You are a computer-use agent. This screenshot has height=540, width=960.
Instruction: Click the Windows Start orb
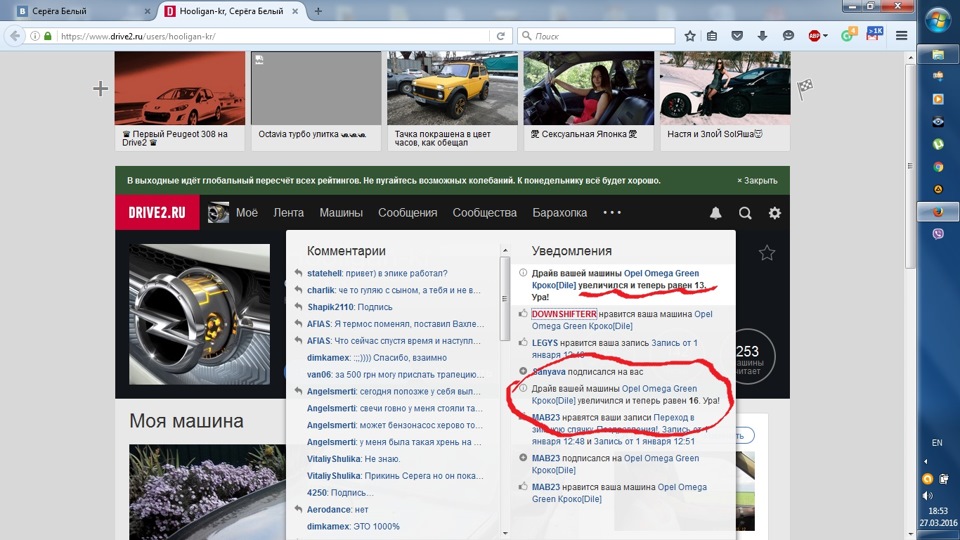(x=938, y=21)
